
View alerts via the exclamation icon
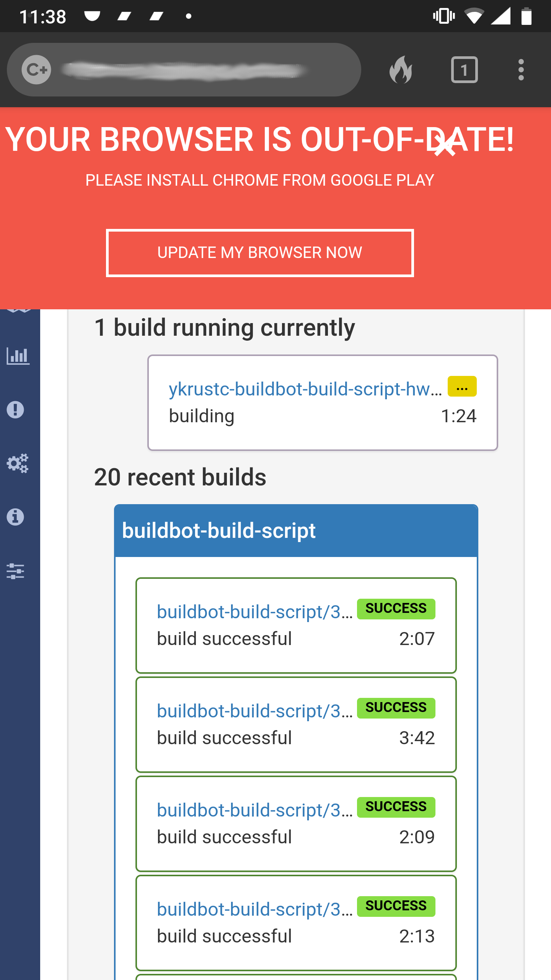[x=16, y=410]
